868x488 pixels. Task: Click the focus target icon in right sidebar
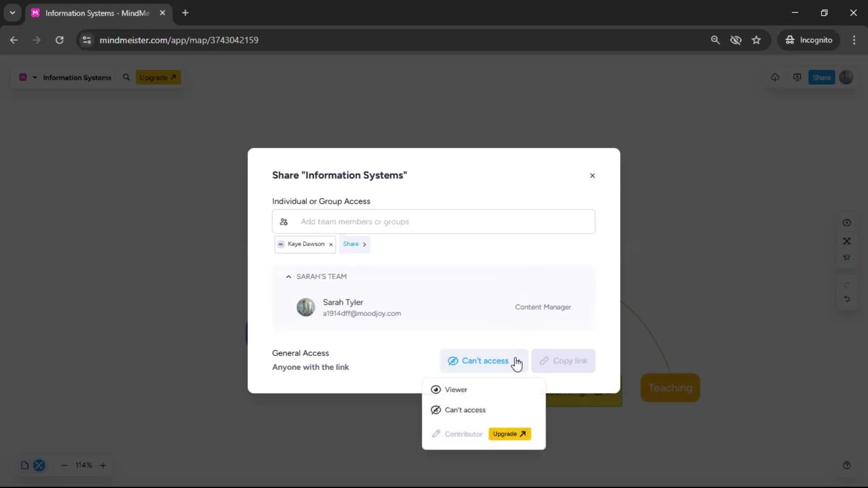point(847,223)
